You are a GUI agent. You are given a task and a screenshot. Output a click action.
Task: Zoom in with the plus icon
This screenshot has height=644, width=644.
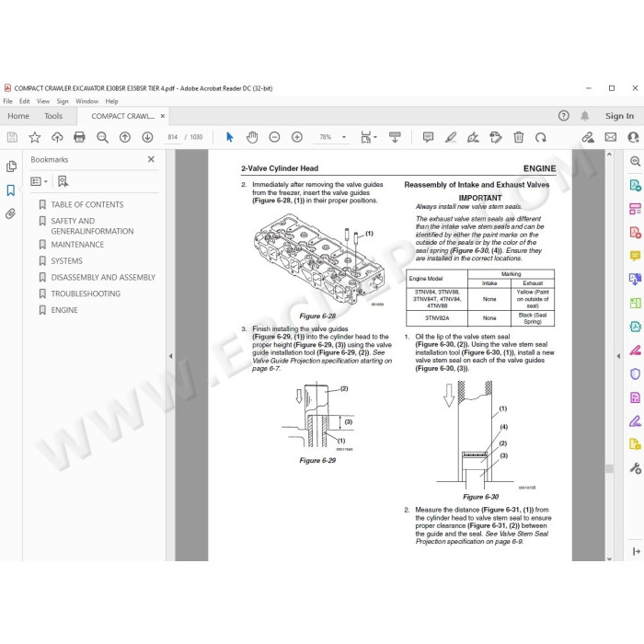click(x=297, y=137)
